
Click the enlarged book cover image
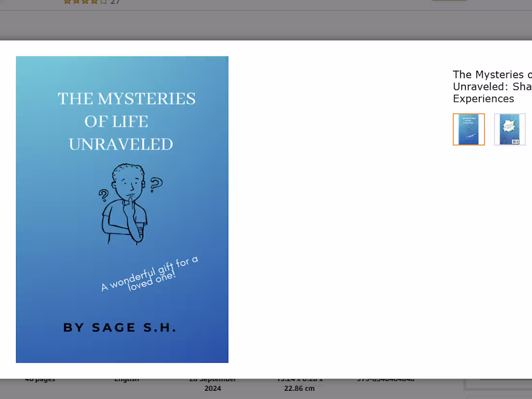click(122, 209)
